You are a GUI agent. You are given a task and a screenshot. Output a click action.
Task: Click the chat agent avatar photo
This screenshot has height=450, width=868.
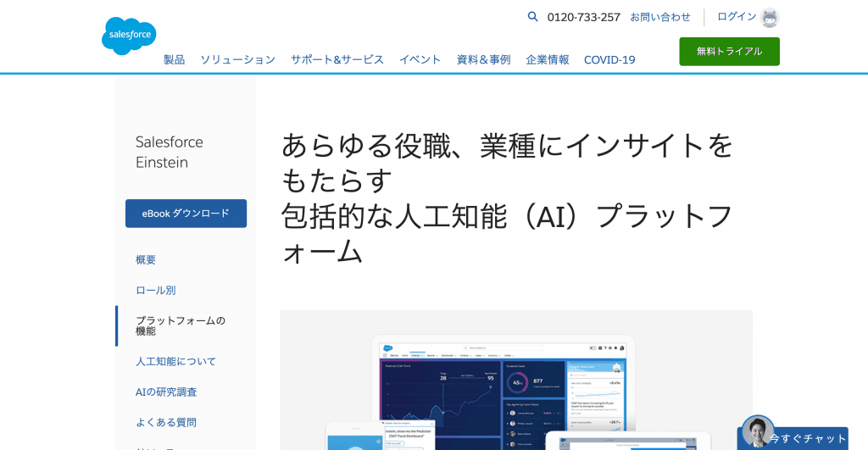coord(758,431)
